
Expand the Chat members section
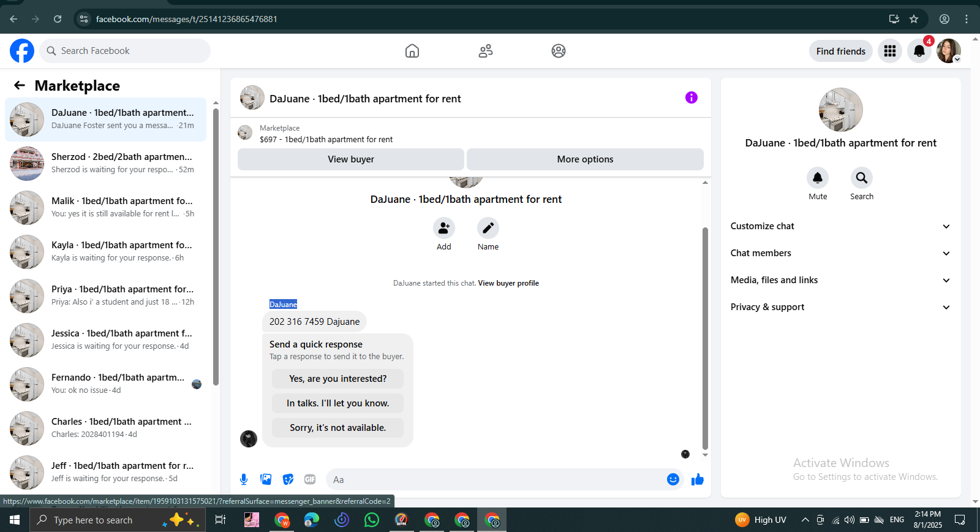pyautogui.click(x=840, y=253)
